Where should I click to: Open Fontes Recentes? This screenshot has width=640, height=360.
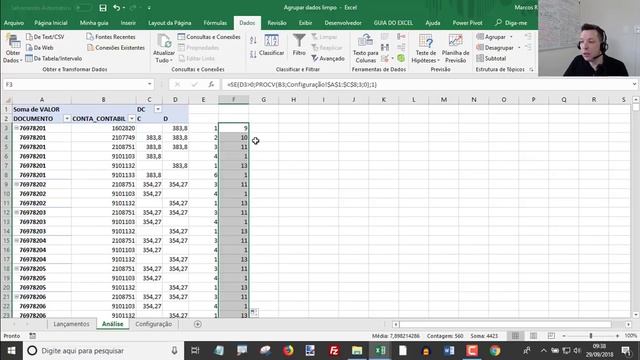[111, 37]
